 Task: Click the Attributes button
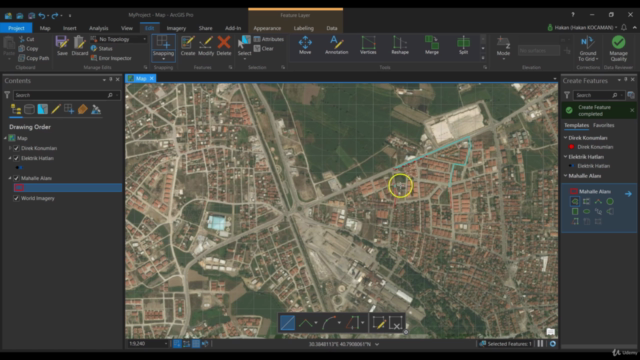(x=269, y=39)
